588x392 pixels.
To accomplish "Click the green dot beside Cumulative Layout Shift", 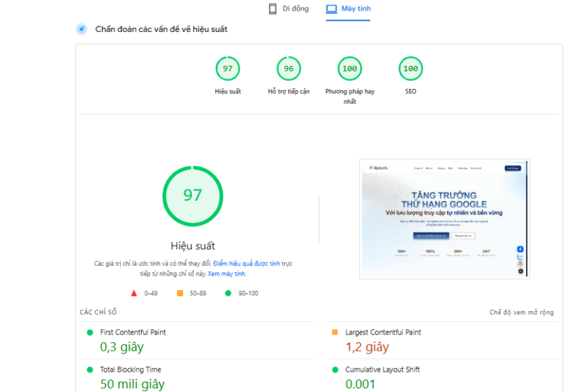I will pyautogui.click(x=335, y=370).
